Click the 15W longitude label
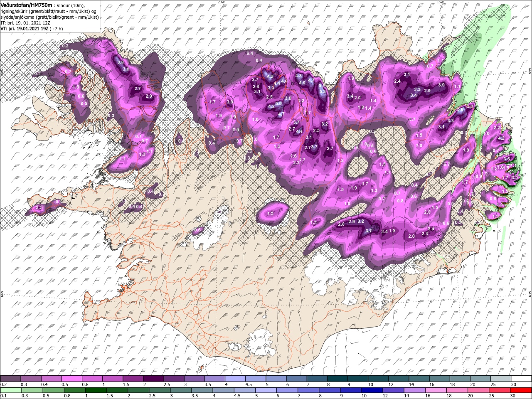532x399 pixels. coord(441,2)
